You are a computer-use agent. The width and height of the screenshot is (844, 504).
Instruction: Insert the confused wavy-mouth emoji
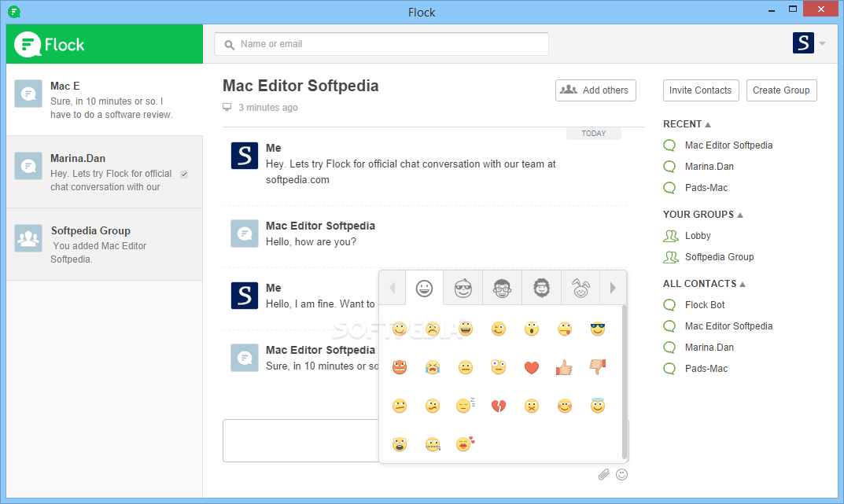pos(433,406)
